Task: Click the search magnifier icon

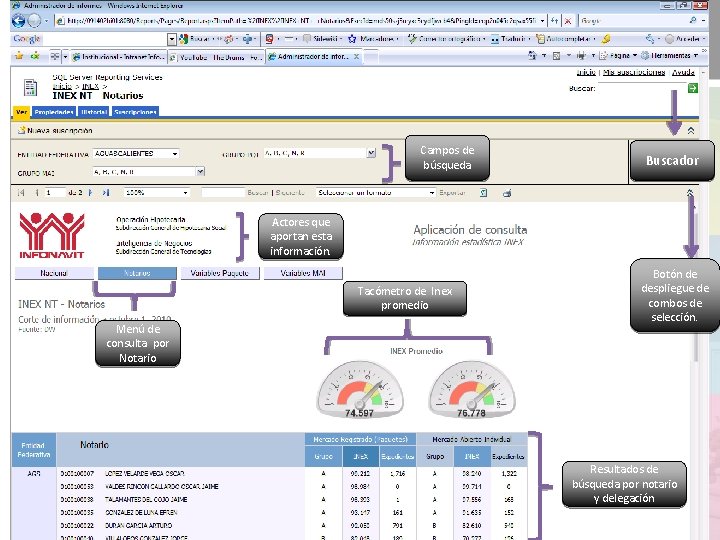Action: click(x=692, y=21)
